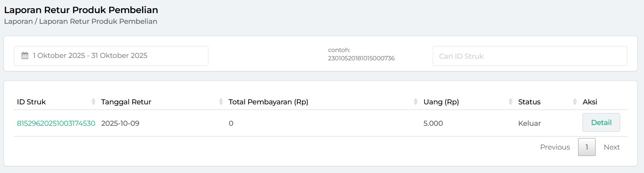Click the Keluar status cell
This screenshot has height=173, width=644.
coord(529,123)
